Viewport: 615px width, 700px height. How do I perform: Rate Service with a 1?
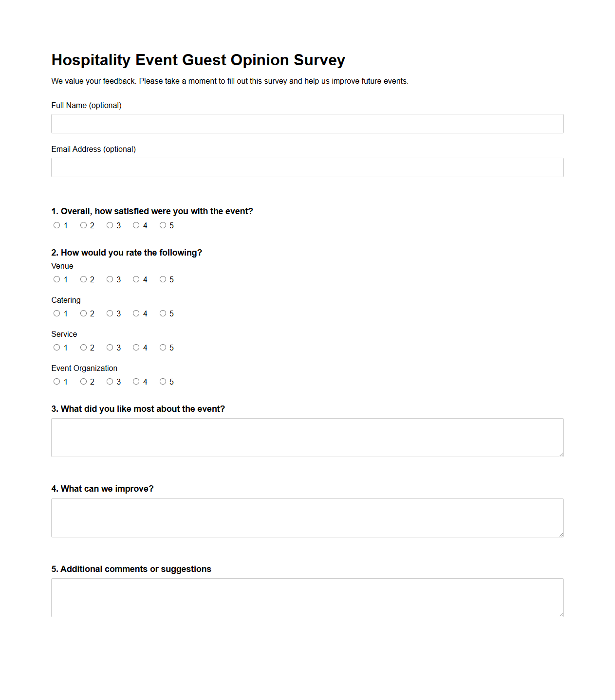coord(56,348)
